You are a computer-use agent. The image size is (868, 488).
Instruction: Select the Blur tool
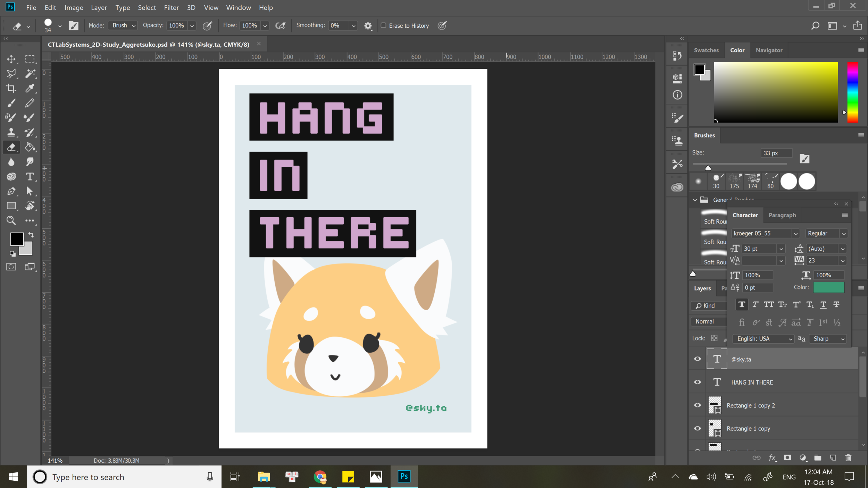click(11, 162)
